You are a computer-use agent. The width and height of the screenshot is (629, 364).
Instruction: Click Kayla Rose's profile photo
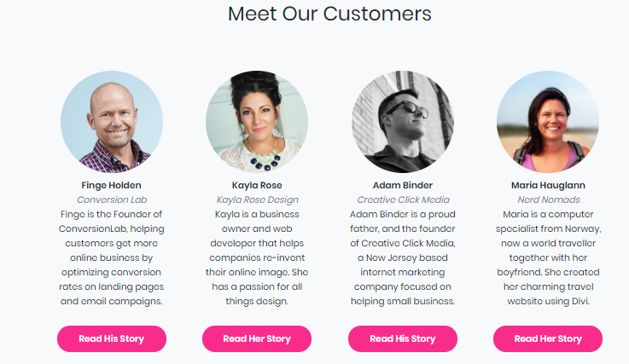(257, 122)
